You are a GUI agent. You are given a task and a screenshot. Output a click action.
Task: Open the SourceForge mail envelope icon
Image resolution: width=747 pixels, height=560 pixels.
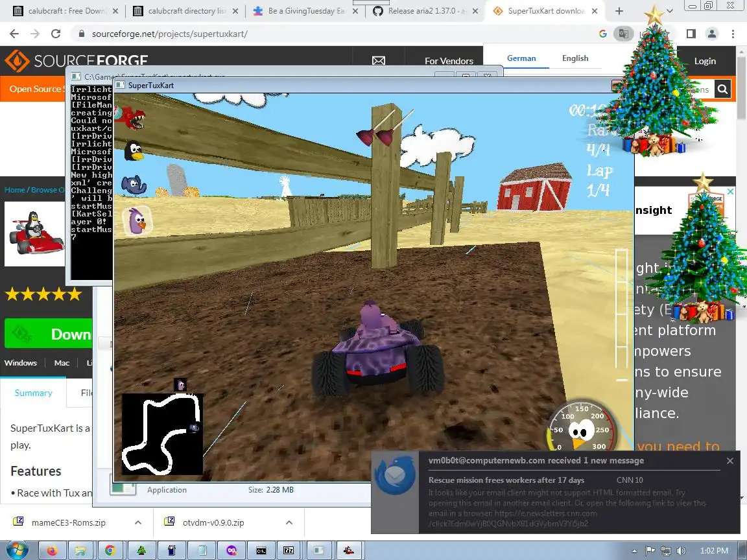[378, 61]
